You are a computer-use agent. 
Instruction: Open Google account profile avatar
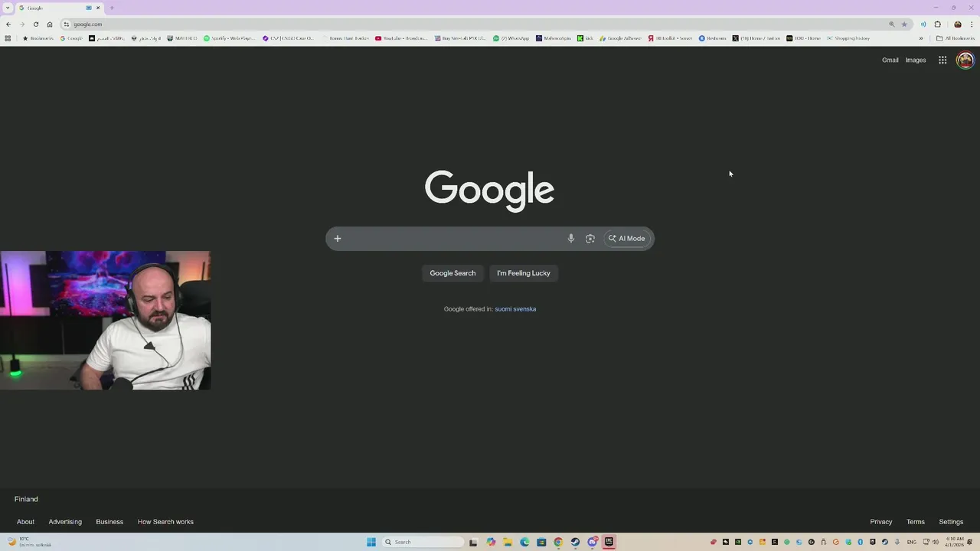coord(965,60)
